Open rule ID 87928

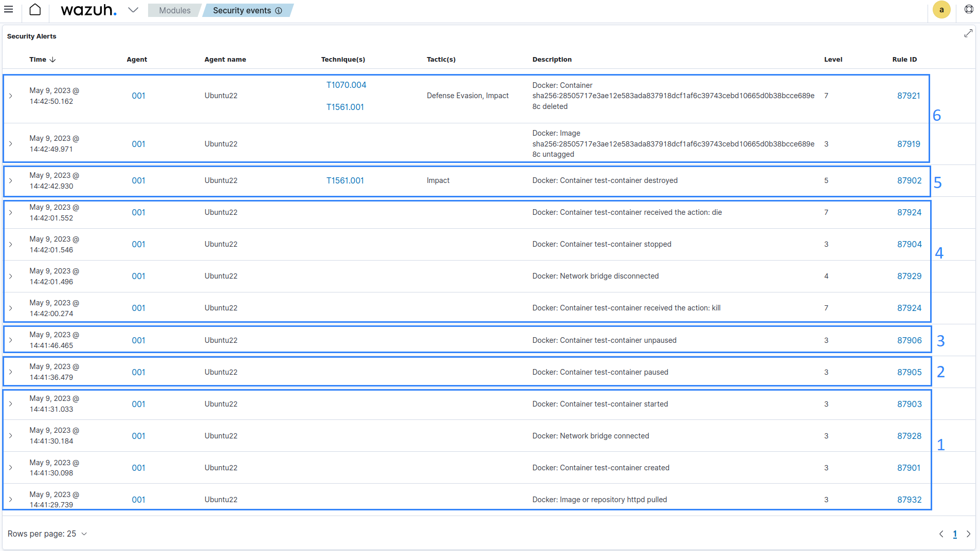click(x=909, y=436)
